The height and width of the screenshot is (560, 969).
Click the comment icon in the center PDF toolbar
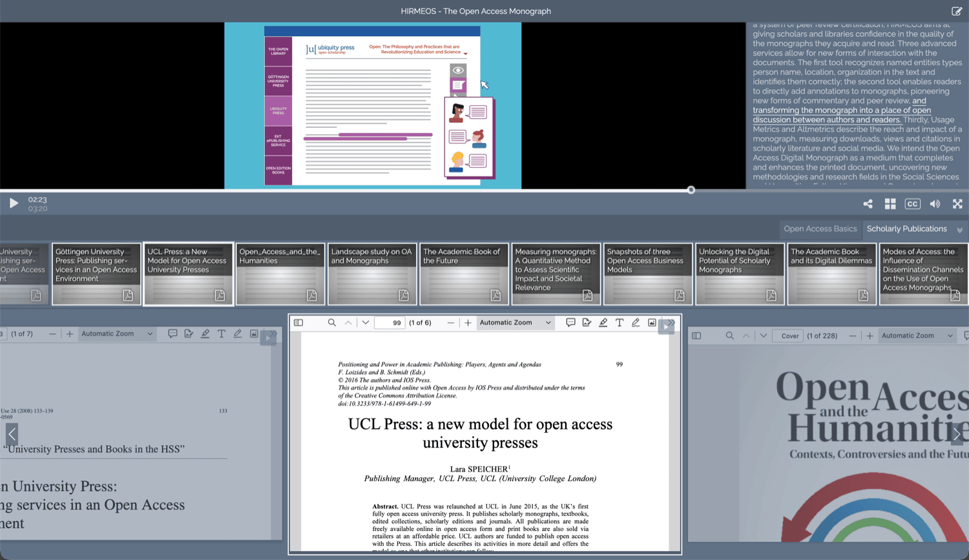point(570,323)
